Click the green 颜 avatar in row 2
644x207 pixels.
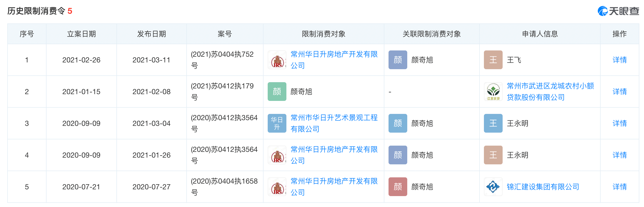click(277, 92)
